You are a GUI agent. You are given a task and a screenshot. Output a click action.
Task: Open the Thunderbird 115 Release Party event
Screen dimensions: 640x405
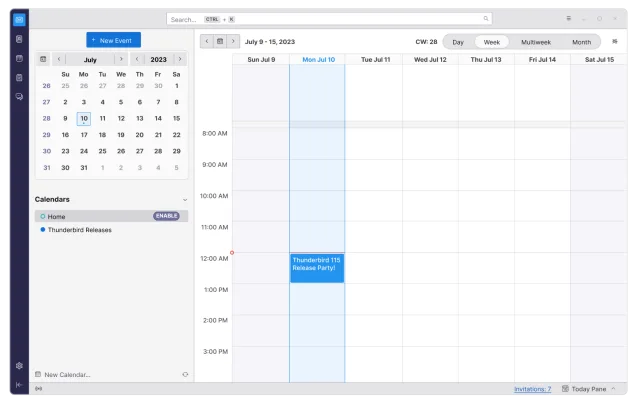317,268
